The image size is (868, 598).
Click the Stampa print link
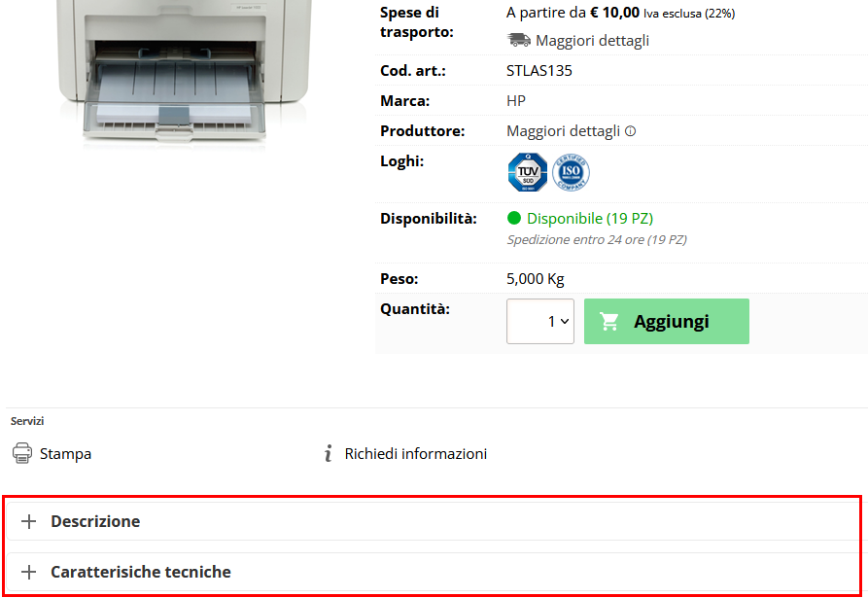pos(65,453)
